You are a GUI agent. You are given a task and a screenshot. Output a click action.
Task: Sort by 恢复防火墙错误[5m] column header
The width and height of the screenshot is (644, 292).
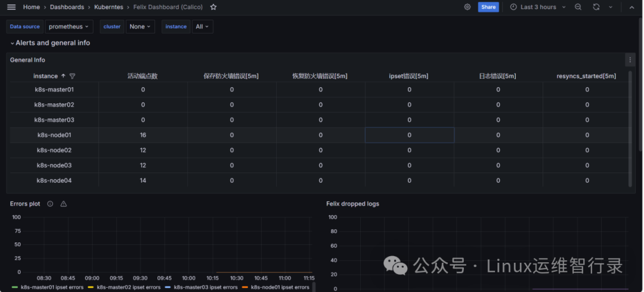click(x=320, y=76)
